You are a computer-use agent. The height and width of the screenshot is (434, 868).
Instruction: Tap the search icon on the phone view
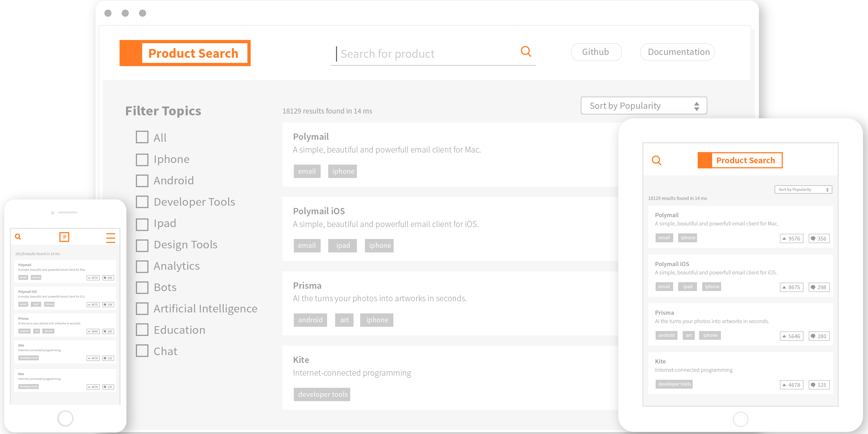pyautogui.click(x=18, y=237)
